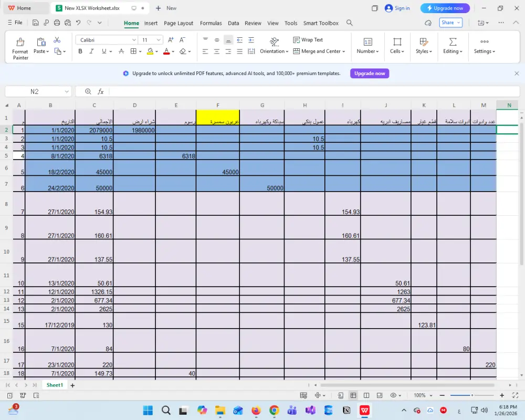Select the Sheet1 tab

(55, 385)
